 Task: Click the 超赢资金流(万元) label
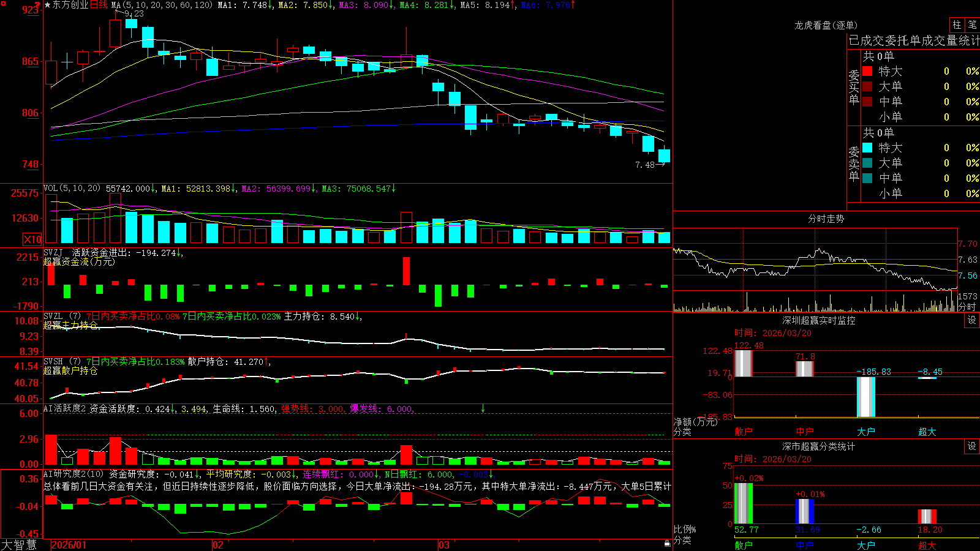tap(79, 261)
